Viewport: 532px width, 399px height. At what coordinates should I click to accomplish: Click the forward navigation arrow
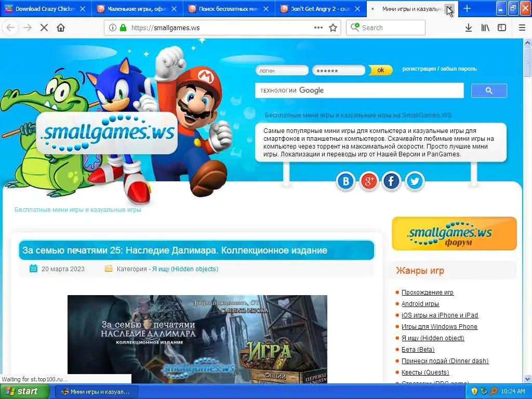28,28
